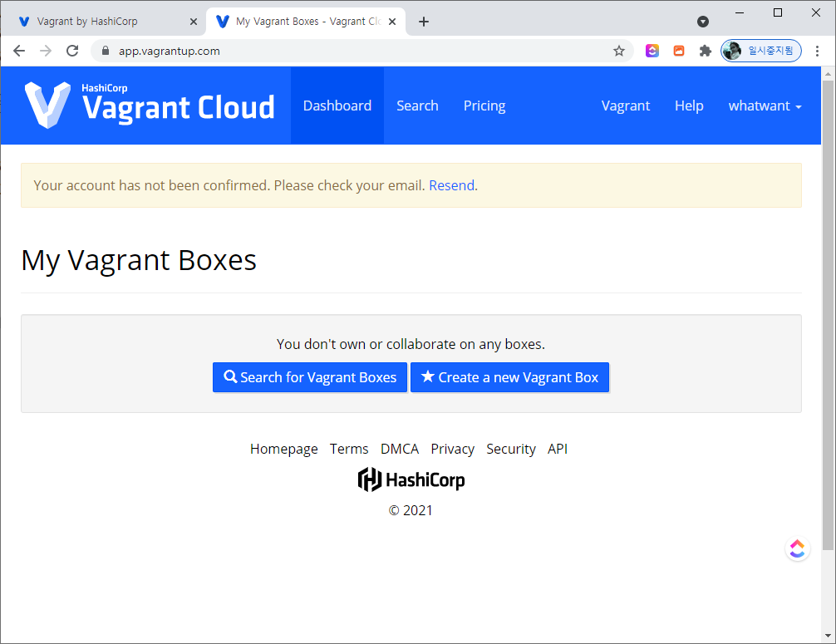836x644 pixels.
Task: Click the HashiCorp footer logo
Action: (411, 479)
